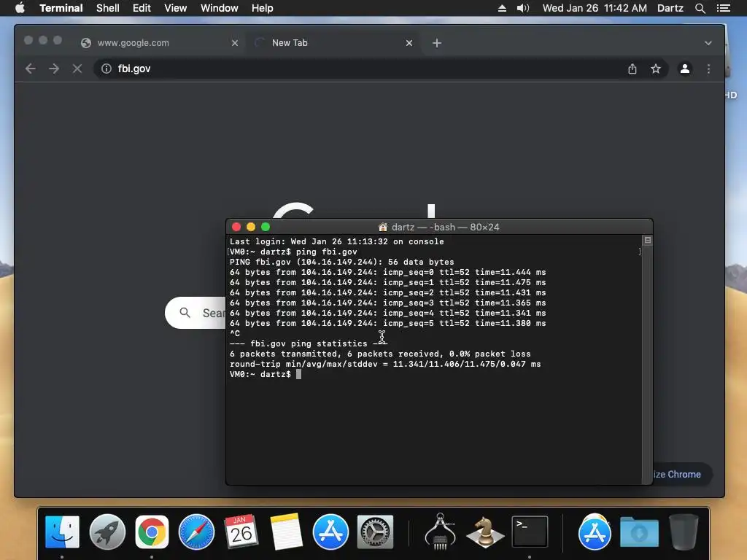Close the Terminal window with red button
The height and width of the screenshot is (560, 747).
(236, 227)
